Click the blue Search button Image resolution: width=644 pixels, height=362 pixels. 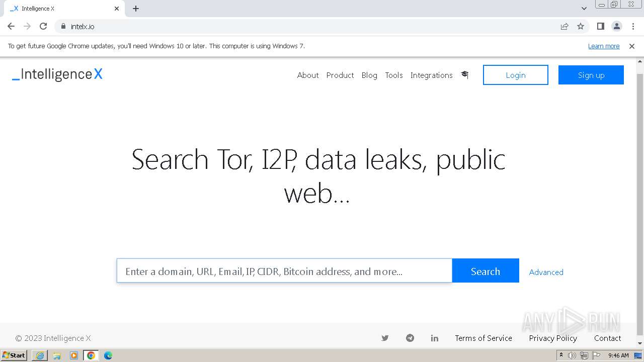486,271
